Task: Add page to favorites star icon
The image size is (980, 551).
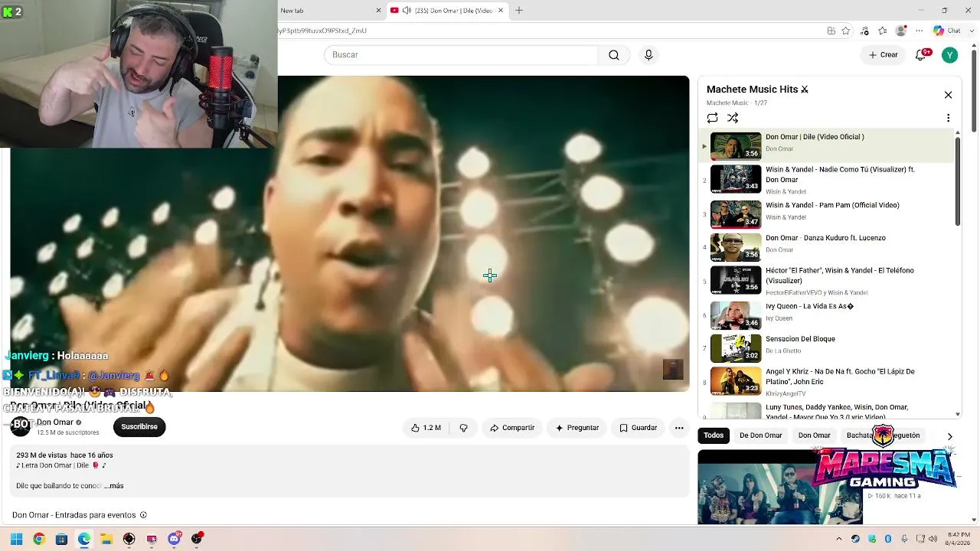Action: coord(846,31)
